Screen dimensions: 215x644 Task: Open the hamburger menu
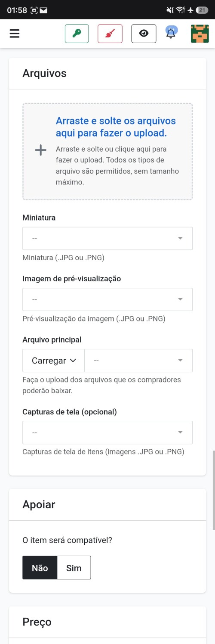[15, 34]
